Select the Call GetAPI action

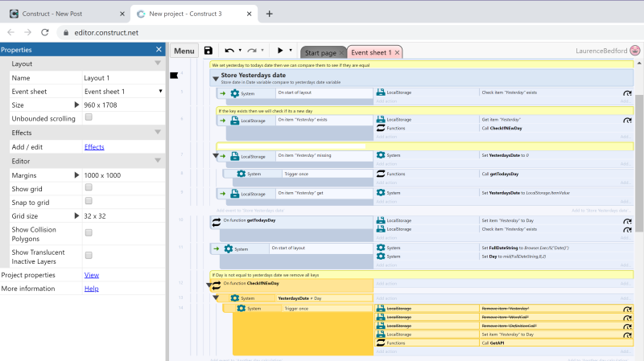coord(504,343)
